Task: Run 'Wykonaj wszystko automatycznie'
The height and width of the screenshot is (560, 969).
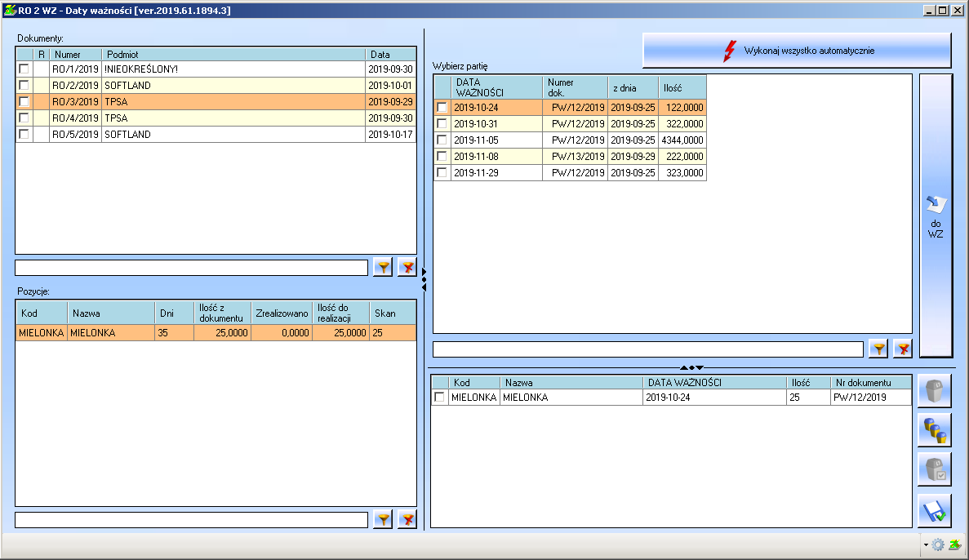Action: [797, 50]
